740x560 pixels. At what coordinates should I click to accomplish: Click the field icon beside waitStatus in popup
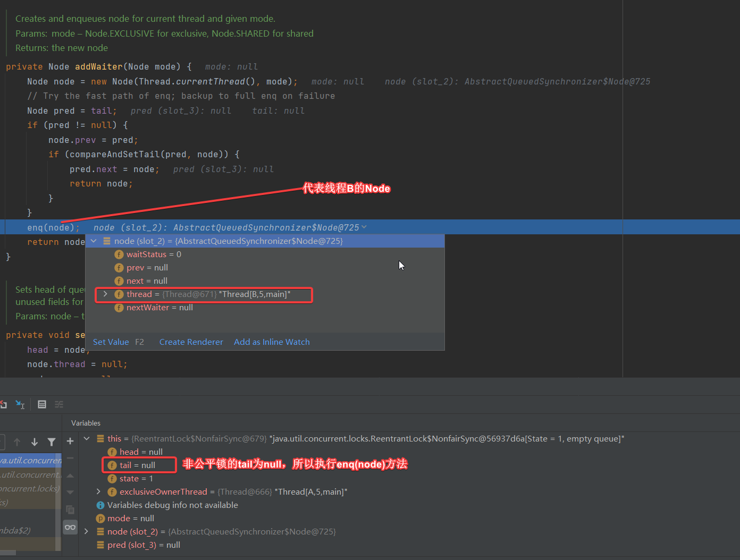tap(119, 254)
